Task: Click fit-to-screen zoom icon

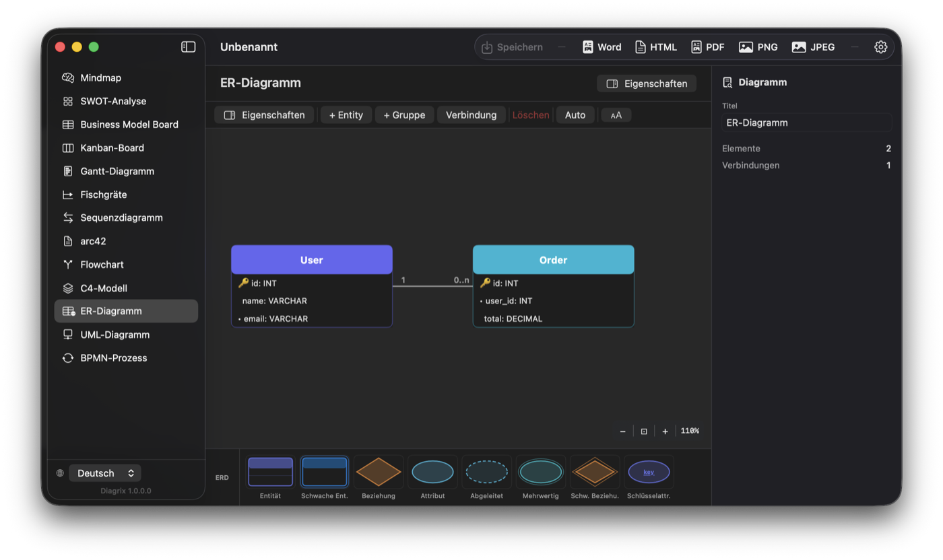Action: point(644,431)
